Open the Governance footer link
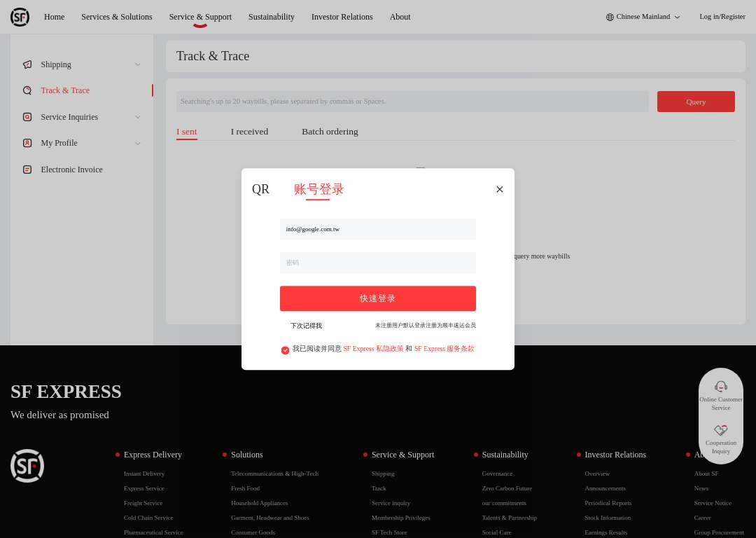The image size is (756, 538). tap(497, 474)
